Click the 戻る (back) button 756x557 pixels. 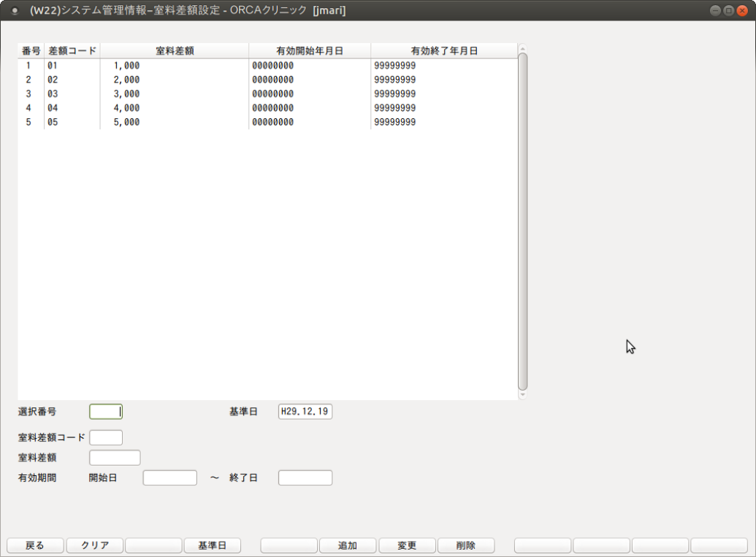(35, 545)
